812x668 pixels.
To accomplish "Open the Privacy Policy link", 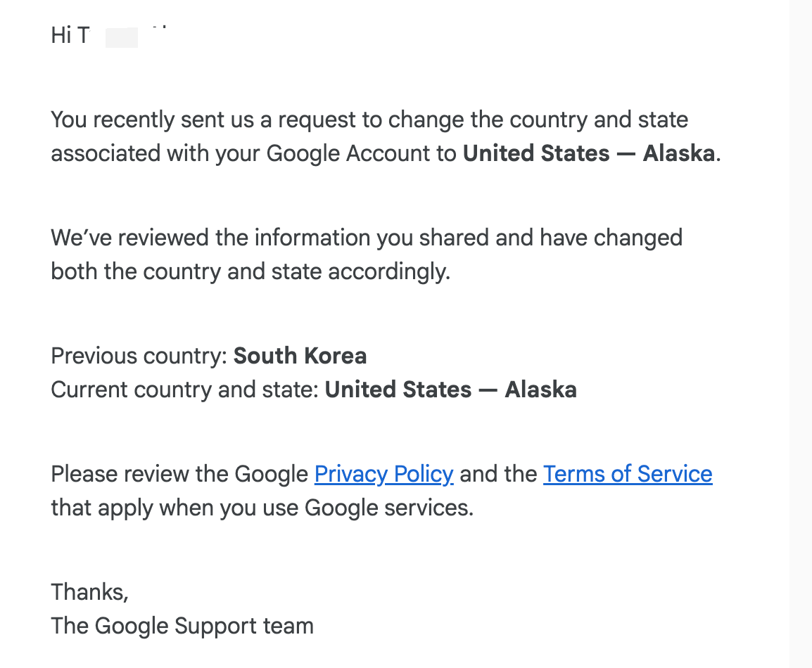I will [x=383, y=474].
